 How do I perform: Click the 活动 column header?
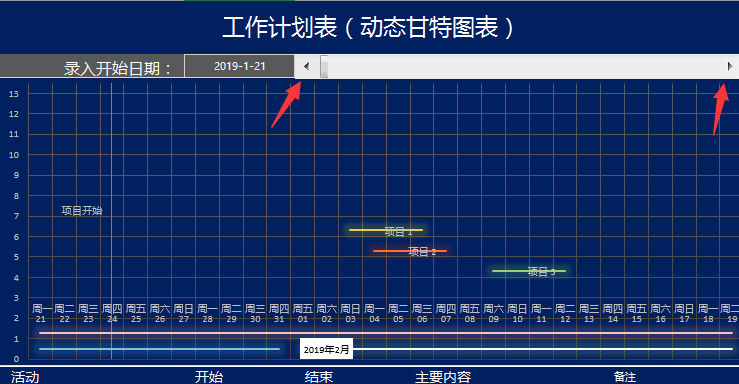point(25,377)
